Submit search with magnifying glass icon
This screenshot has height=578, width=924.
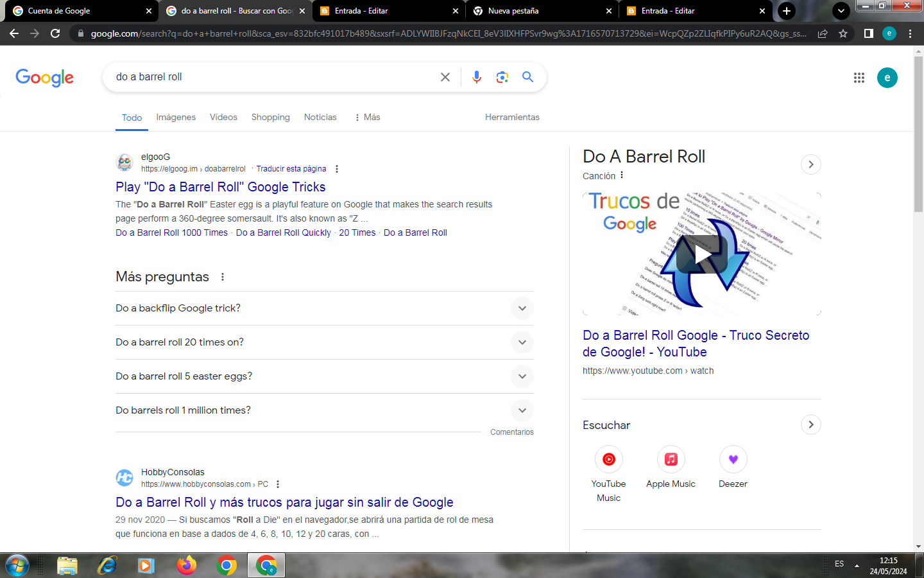[x=528, y=77]
